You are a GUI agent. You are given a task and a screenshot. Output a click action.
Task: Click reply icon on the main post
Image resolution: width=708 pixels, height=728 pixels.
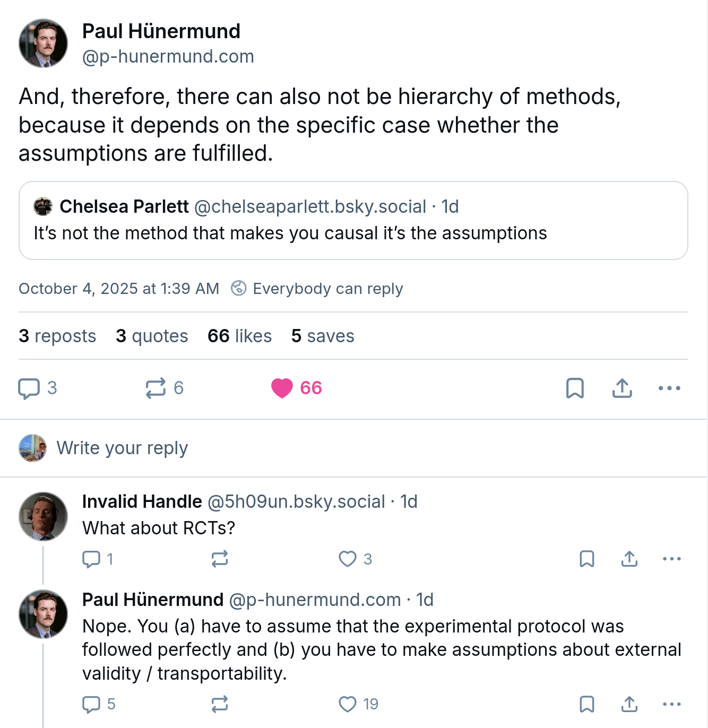pyautogui.click(x=29, y=388)
